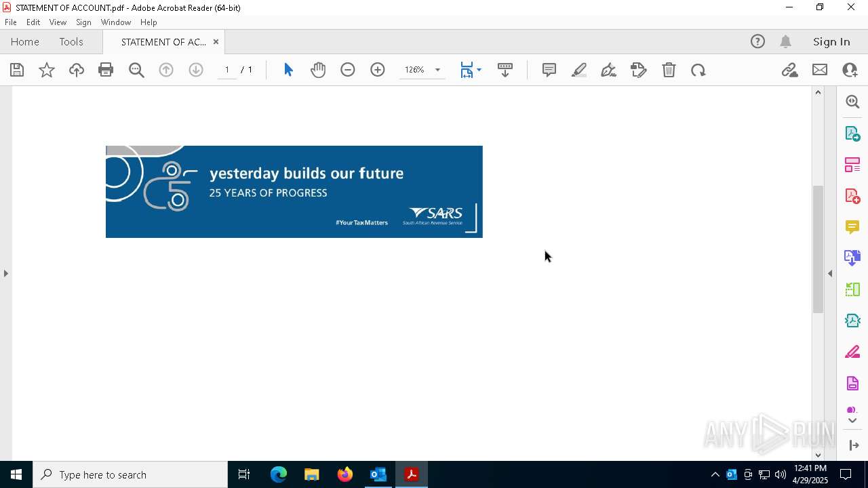Share a link to this file
Viewport: 868px width, 488px height.
pos(789,70)
